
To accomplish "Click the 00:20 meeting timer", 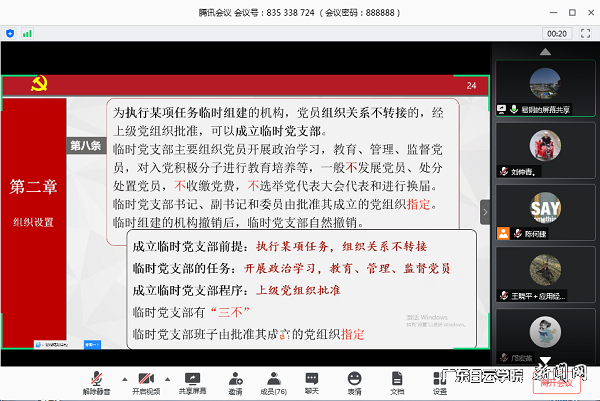I will 557,33.
